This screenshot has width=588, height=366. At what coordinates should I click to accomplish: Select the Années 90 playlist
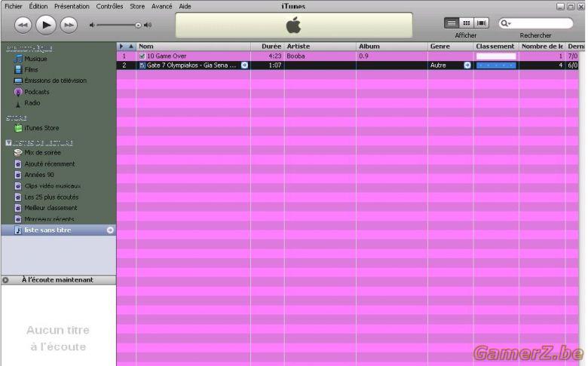coord(39,175)
